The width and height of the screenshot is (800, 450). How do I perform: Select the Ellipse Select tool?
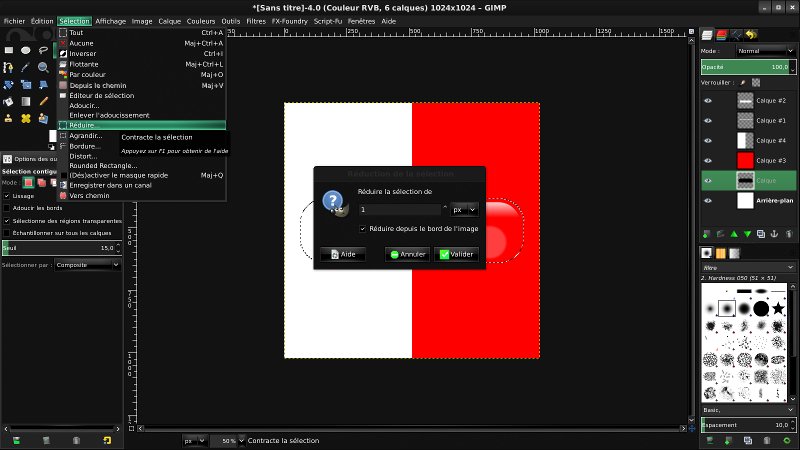26,51
